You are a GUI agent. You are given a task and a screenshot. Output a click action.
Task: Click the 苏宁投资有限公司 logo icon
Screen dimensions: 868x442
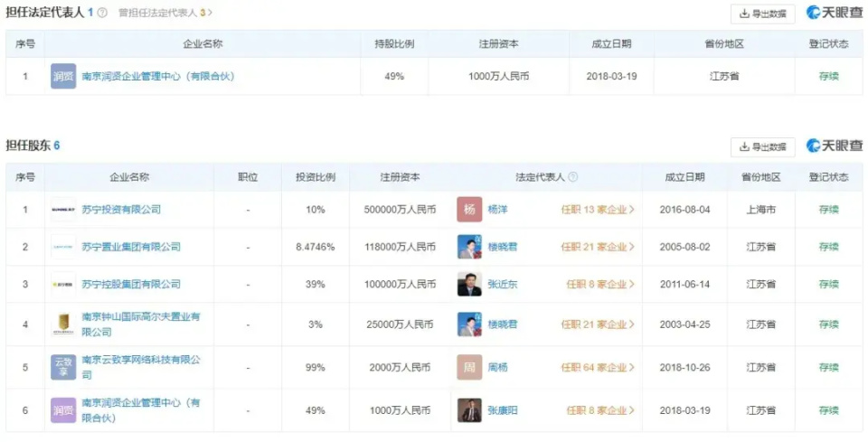tap(63, 210)
